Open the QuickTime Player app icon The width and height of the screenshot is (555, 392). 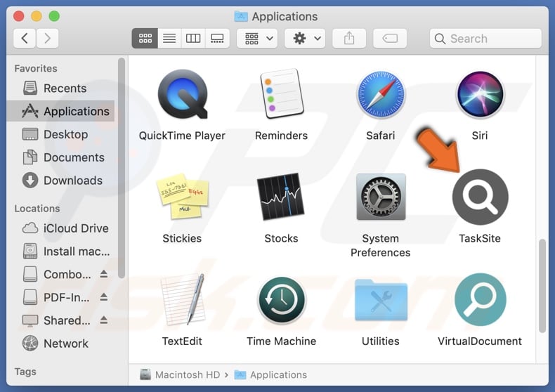(x=182, y=94)
